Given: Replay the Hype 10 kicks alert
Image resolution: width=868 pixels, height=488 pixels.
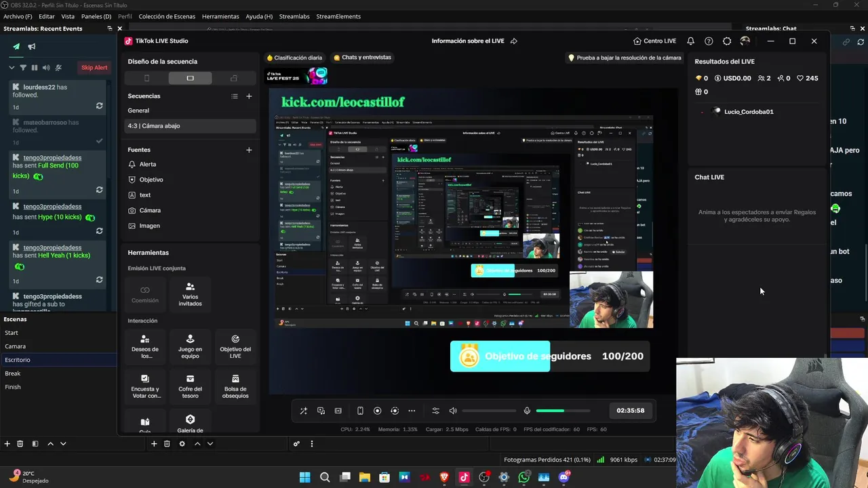Looking at the screenshot, I should click(x=100, y=230).
